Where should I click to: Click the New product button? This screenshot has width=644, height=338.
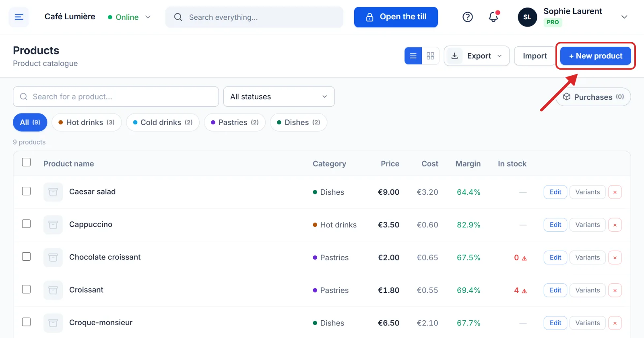click(x=596, y=56)
